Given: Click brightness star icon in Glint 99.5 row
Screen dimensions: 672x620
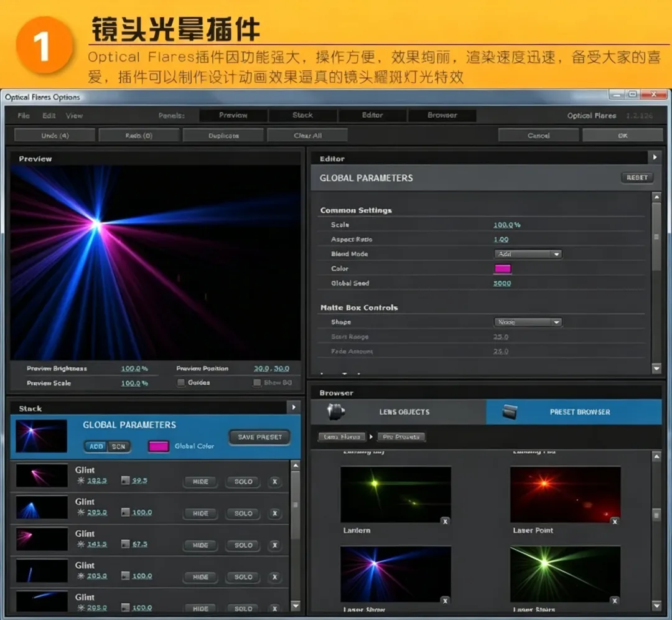Looking at the screenshot, I should tap(80, 480).
